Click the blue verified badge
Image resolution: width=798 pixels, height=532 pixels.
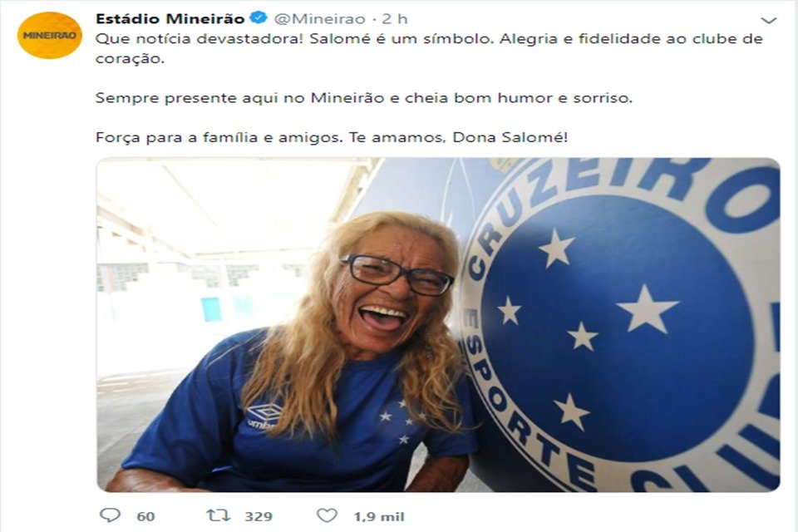259,17
